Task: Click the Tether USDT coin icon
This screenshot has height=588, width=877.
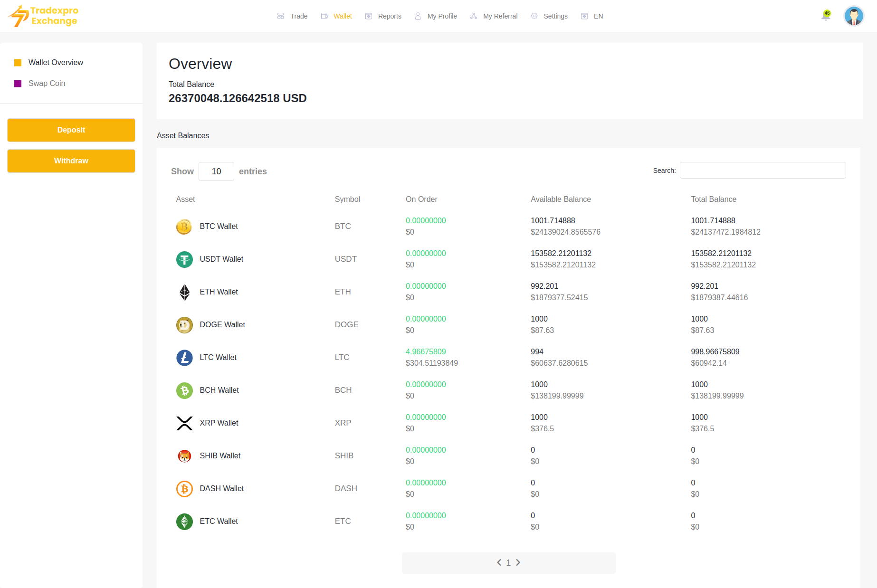Action: tap(184, 259)
